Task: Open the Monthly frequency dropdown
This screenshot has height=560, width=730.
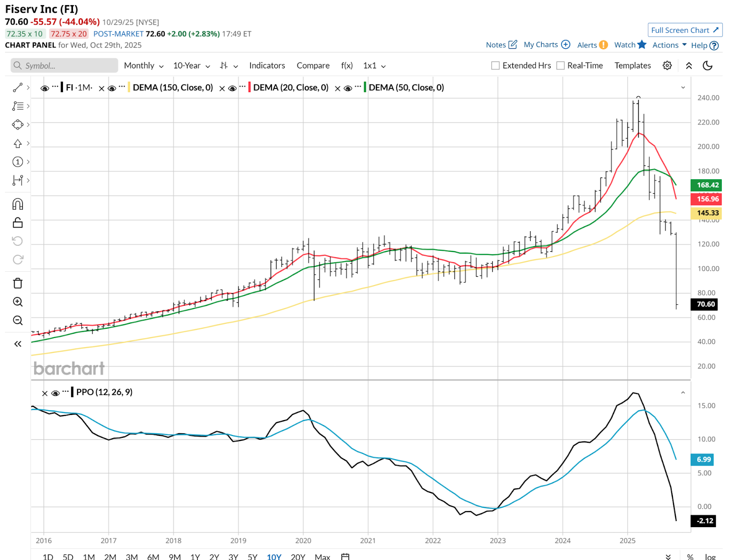Action: (x=144, y=66)
